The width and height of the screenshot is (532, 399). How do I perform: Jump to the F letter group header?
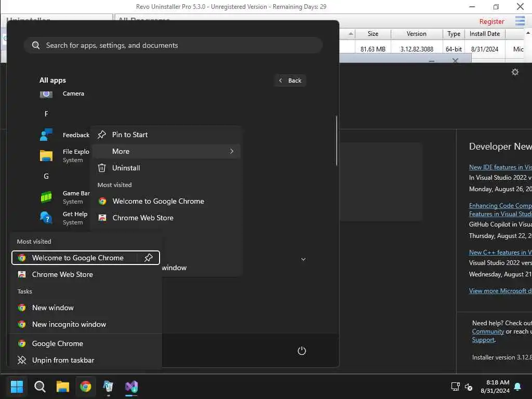click(46, 114)
